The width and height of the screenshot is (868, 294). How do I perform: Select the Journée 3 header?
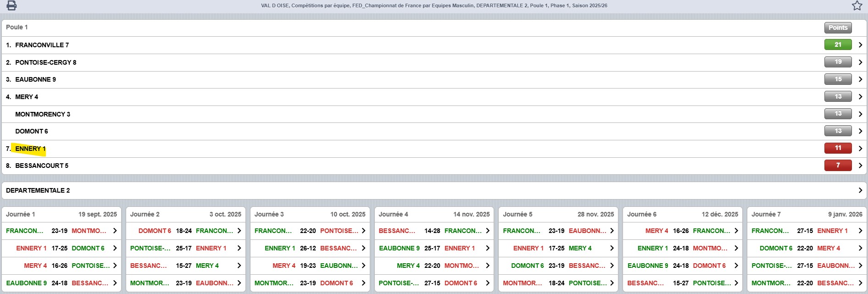coord(269,214)
